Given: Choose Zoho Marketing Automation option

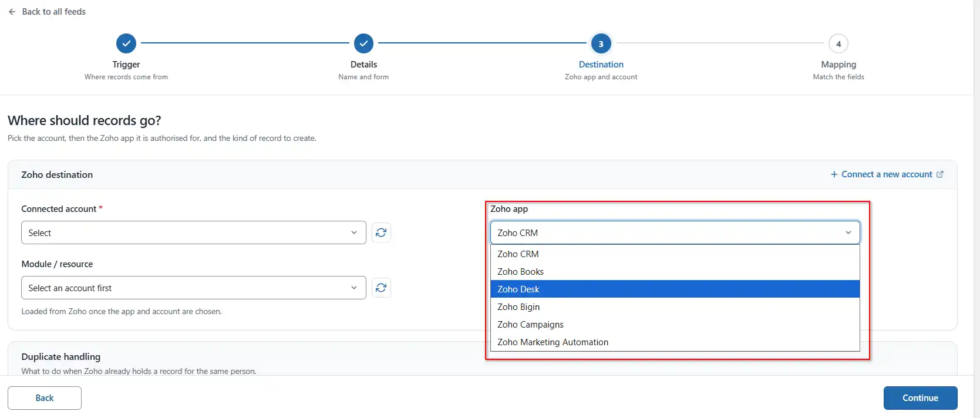Looking at the screenshot, I should pos(675,342).
